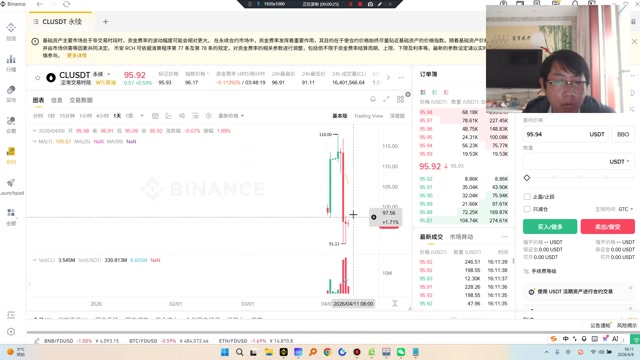Click the info icon in the yellow notice banner
This screenshot has height=360, width=640.
click(35, 41)
